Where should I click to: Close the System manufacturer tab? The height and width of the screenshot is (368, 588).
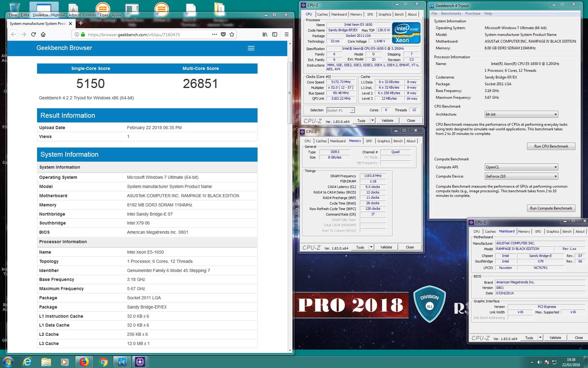pyautogui.click(x=70, y=24)
